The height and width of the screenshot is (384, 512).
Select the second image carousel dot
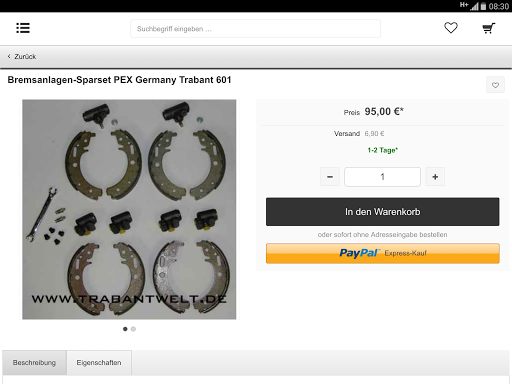[x=133, y=329]
